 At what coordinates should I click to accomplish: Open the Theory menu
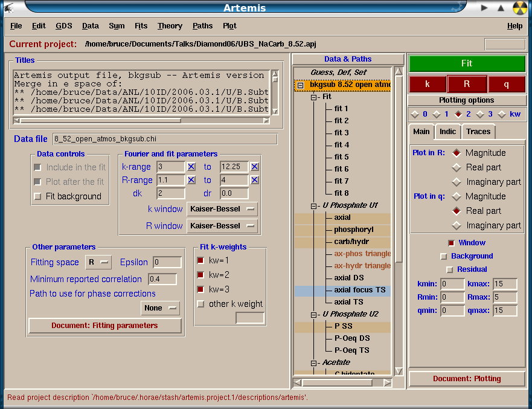coord(170,26)
